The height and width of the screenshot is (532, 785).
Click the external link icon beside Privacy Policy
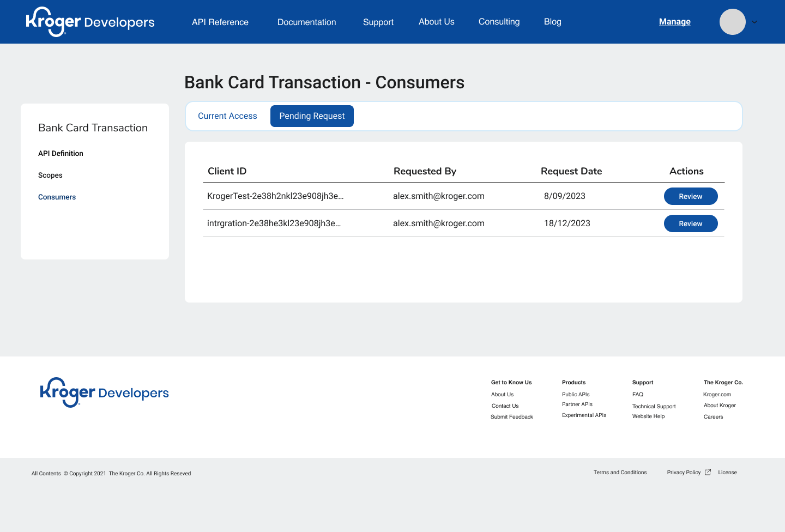tap(708, 472)
